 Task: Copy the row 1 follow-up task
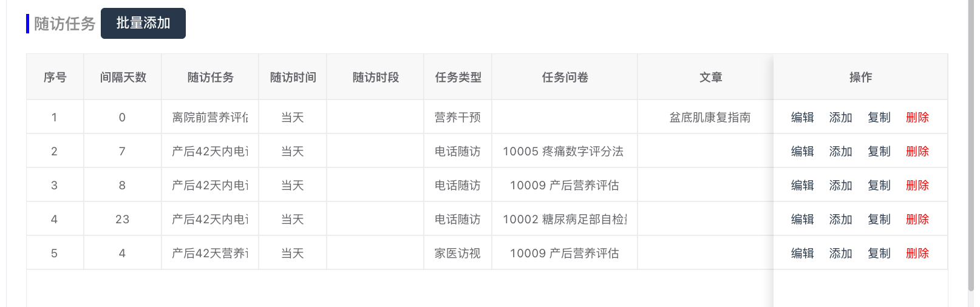click(879, 117)
